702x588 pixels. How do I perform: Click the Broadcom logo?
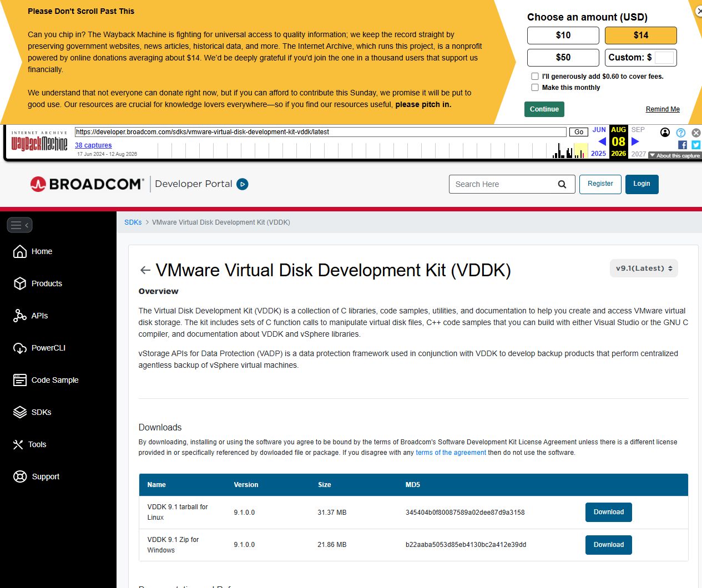point(87,184)
